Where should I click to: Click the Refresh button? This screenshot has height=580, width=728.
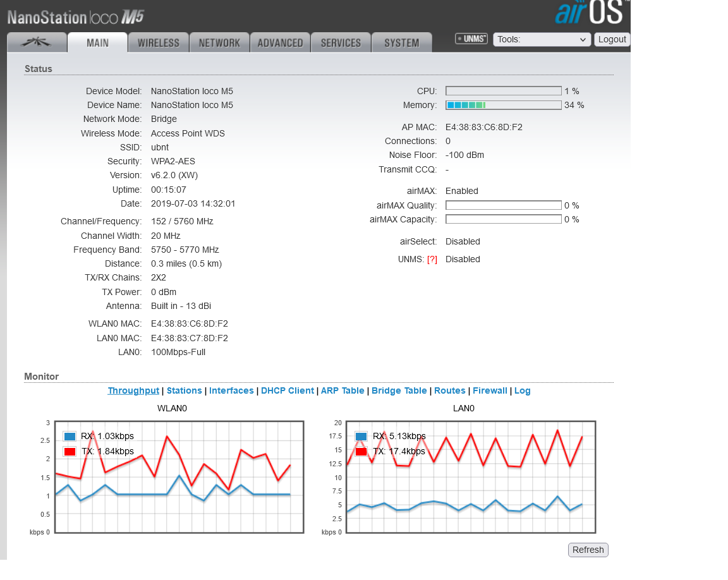coord(588,550)
